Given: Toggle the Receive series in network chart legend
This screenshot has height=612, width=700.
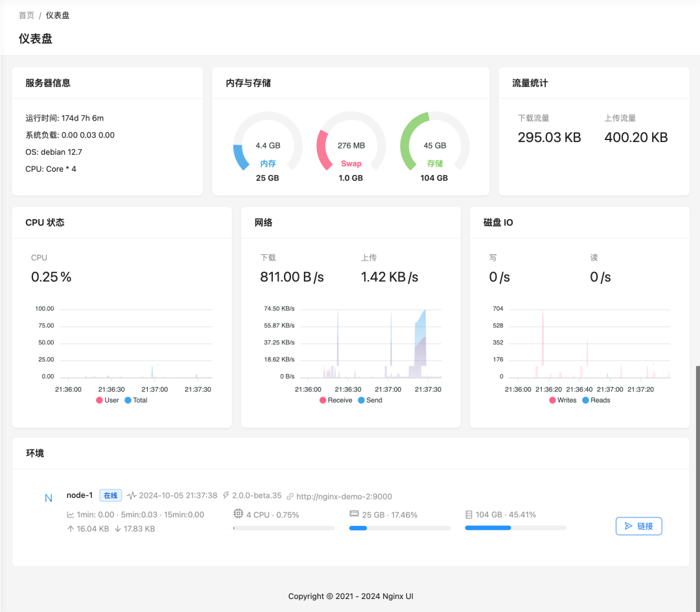Looking at the screenshot, I should [x=336, y=400].
